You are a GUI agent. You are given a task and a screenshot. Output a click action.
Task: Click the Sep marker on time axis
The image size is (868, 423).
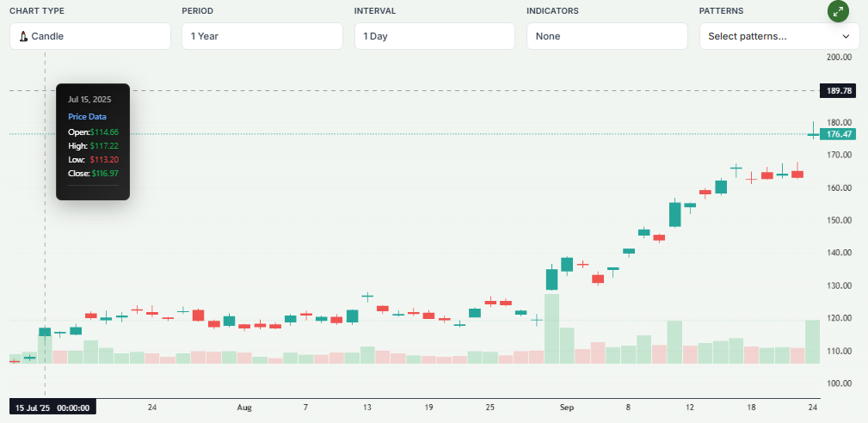click(566, 408)
